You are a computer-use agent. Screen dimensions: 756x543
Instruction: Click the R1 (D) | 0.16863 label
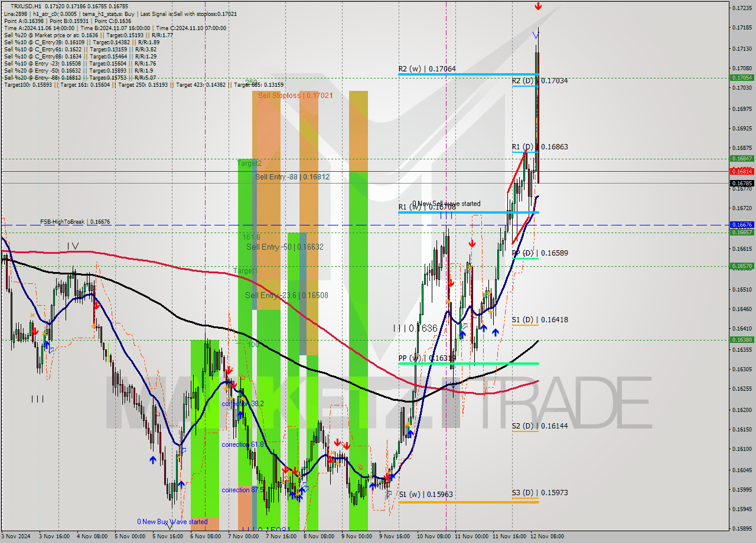540,147
